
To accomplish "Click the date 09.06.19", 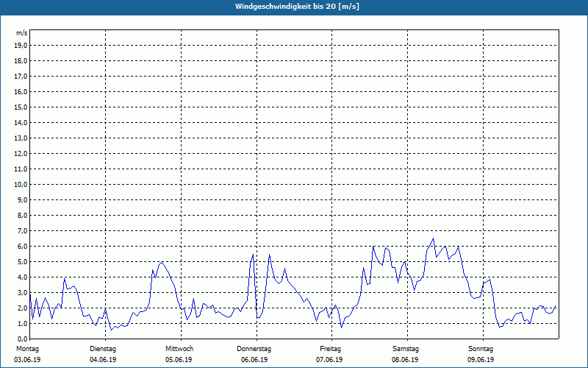I will [x=481, y=360].
